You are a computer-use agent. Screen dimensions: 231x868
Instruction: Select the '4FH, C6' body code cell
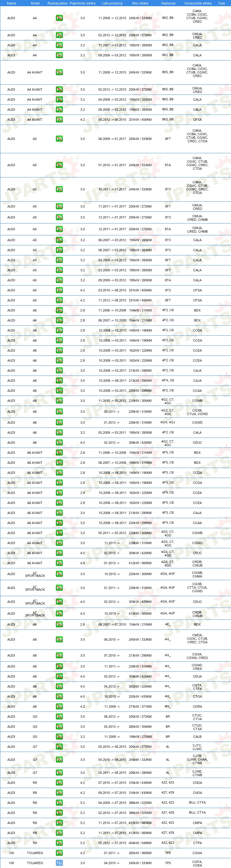(x=167, y=381)
